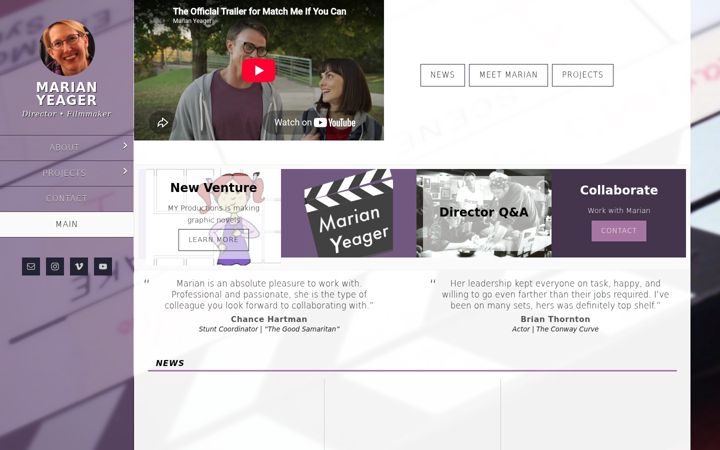This screenshot has height=450, width=720.
Task: Click the Collaborate heading
Action: (x=619, y=190)
